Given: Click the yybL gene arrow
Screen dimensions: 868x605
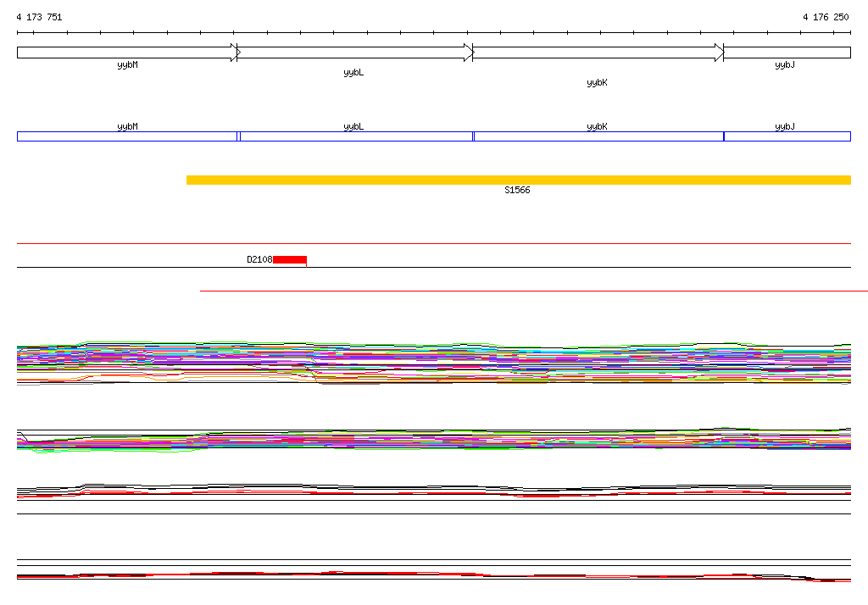Looking at the screenshot, I should point(355,53).
